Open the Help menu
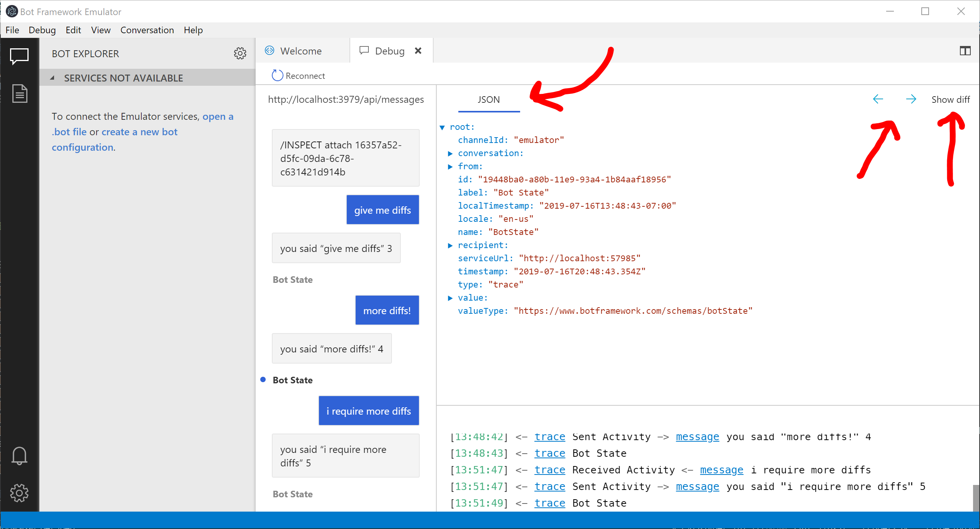The image size is (980, 529). click(x=193, y=30)
